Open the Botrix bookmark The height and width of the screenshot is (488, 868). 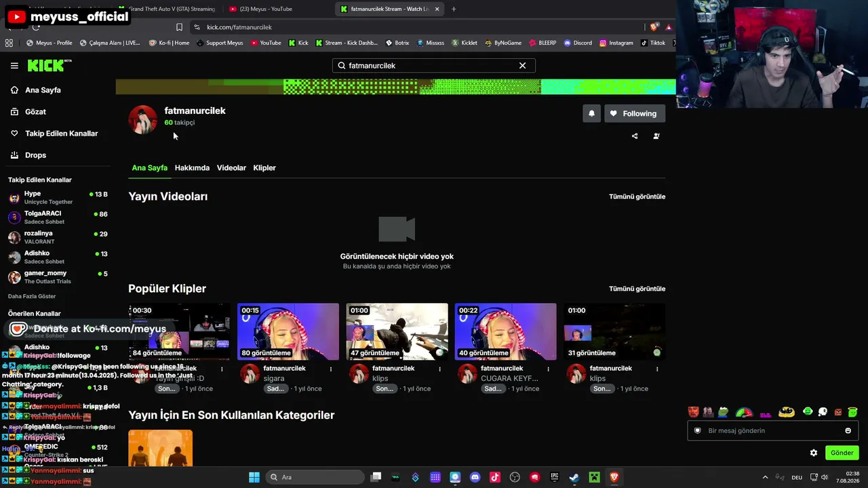pyautogui.click(x=397, y=43)
